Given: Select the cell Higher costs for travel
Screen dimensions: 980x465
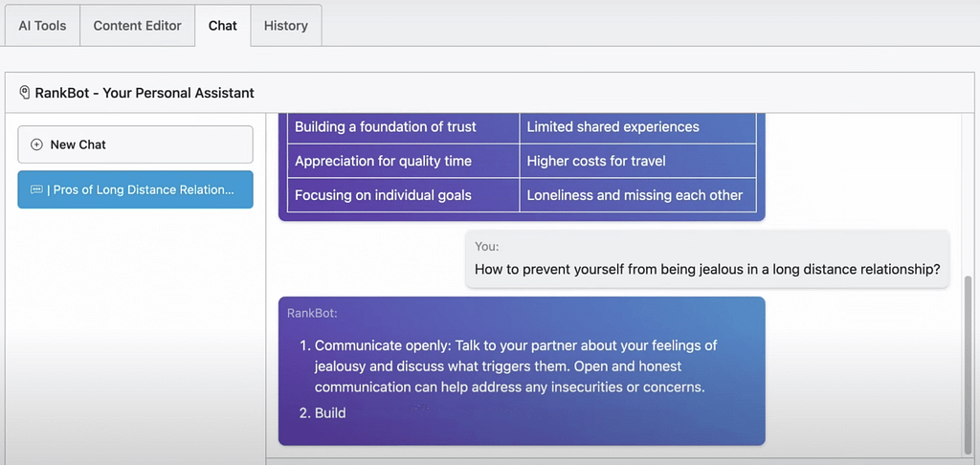Looking at the screenshot, I should 637,162.
